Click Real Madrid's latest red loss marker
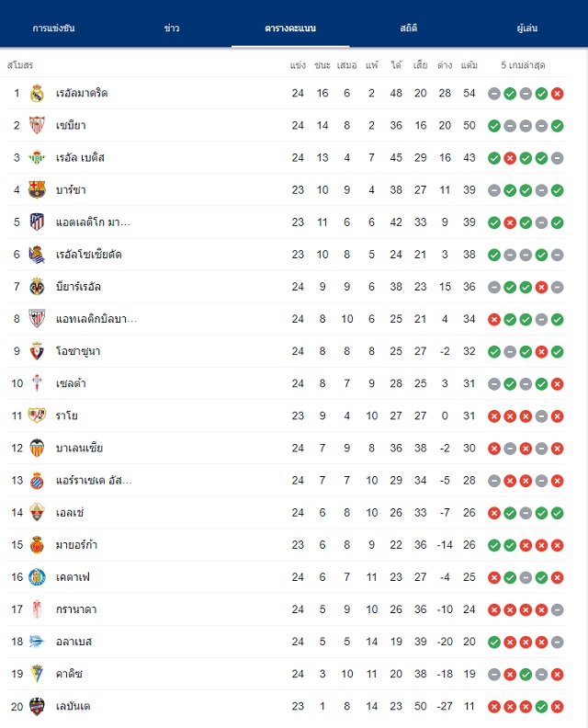The height and width of the screenshot is (728, 588). pyautogui.click(x=558, y=94)
